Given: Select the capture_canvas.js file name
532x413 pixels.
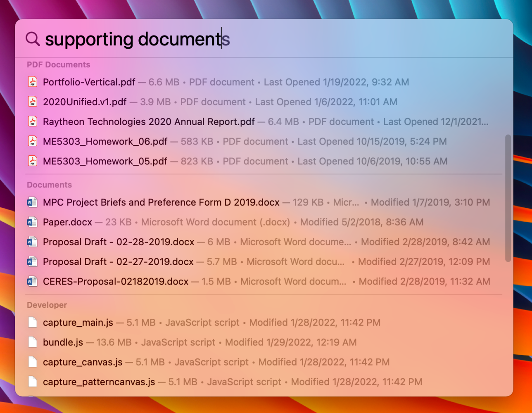Looking at the screenshot, I should (x=83, y=362).
